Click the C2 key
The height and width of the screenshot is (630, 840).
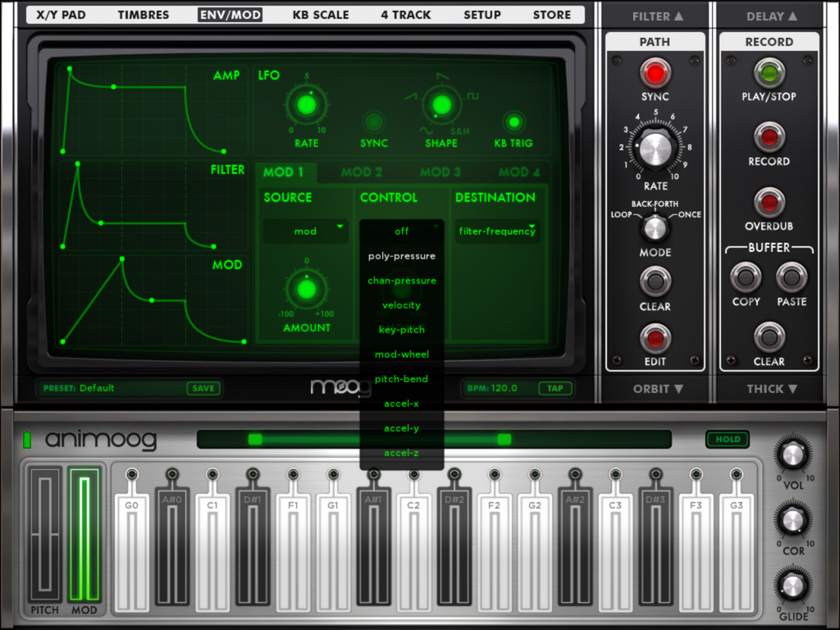point(413,552)
